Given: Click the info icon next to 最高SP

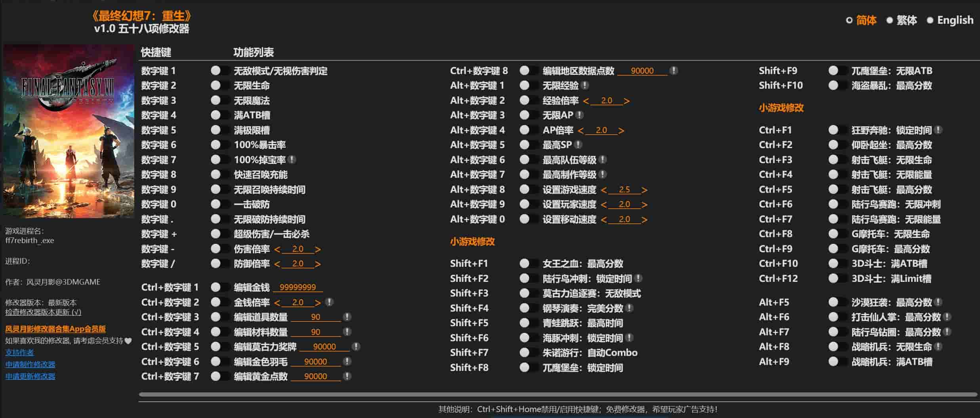Looking at the screenshot, I should pyautogui.click(x=578, y=145).
